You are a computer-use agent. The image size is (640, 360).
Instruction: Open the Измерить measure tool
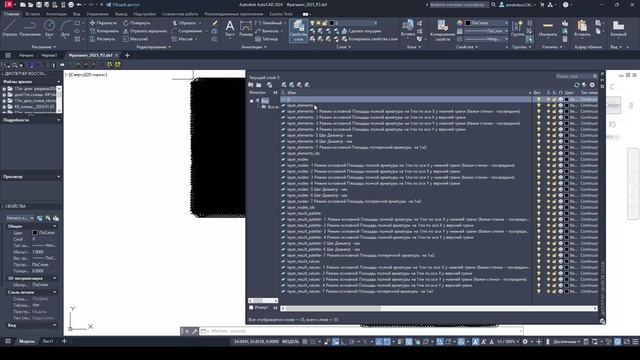[548, 29]
